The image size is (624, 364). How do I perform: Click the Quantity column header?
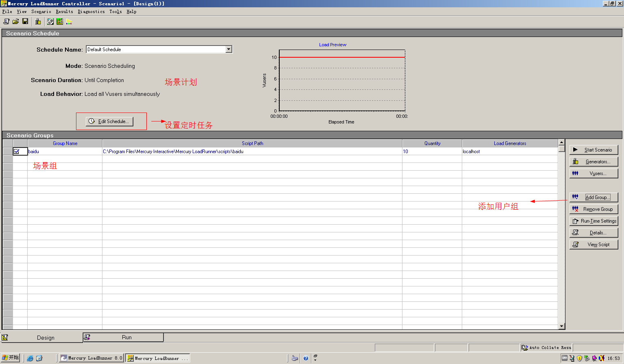(432, 143)
